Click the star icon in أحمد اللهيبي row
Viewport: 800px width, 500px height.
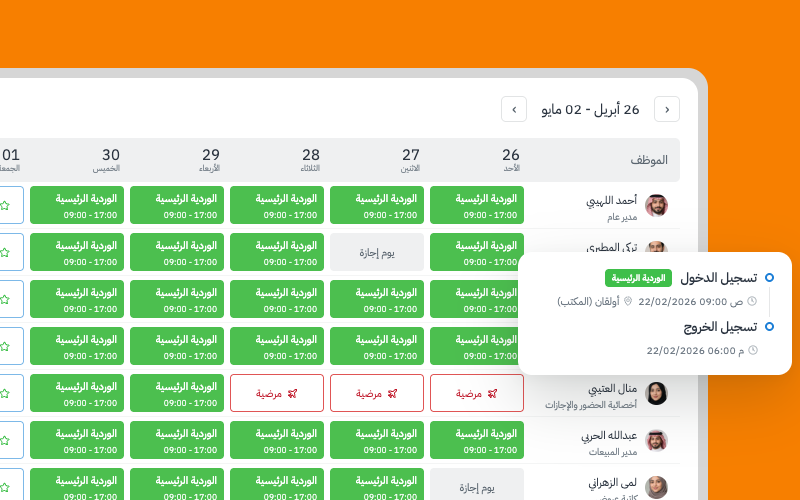point(5,206)
